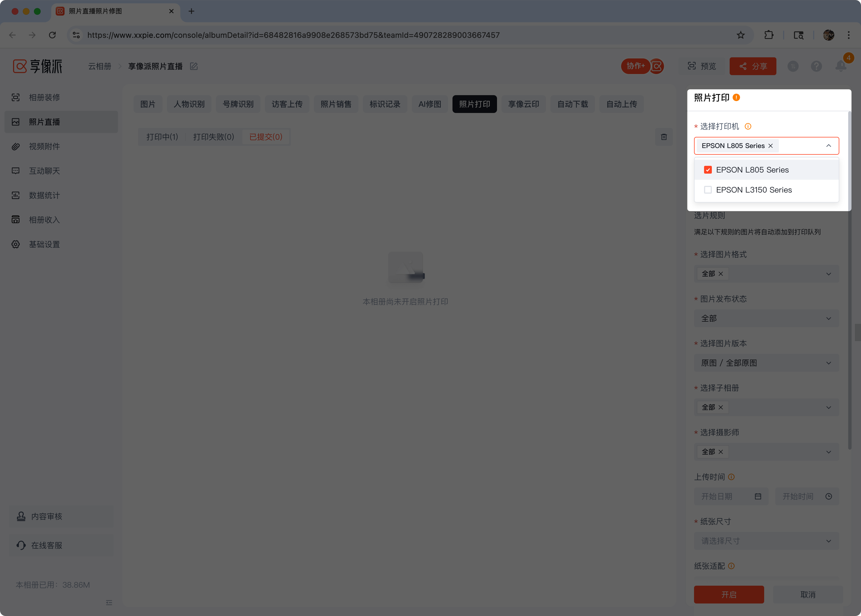Click the 开启 button
861x616 pixels.
[x=729, y=594]
